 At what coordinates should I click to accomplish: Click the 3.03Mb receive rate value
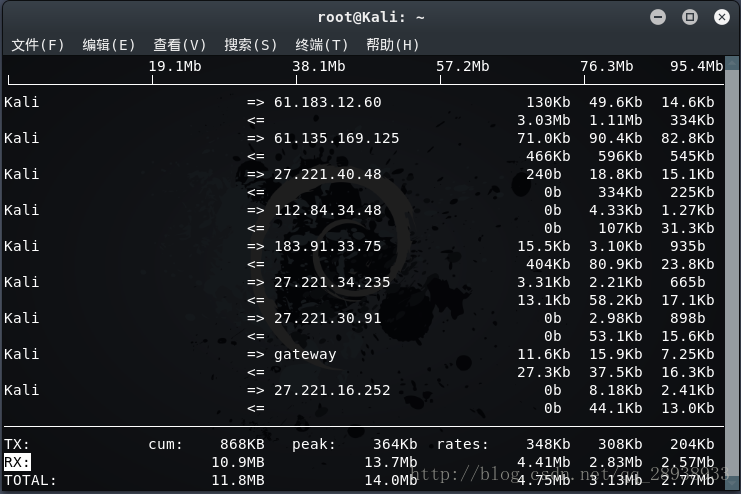tap(543, 120)
